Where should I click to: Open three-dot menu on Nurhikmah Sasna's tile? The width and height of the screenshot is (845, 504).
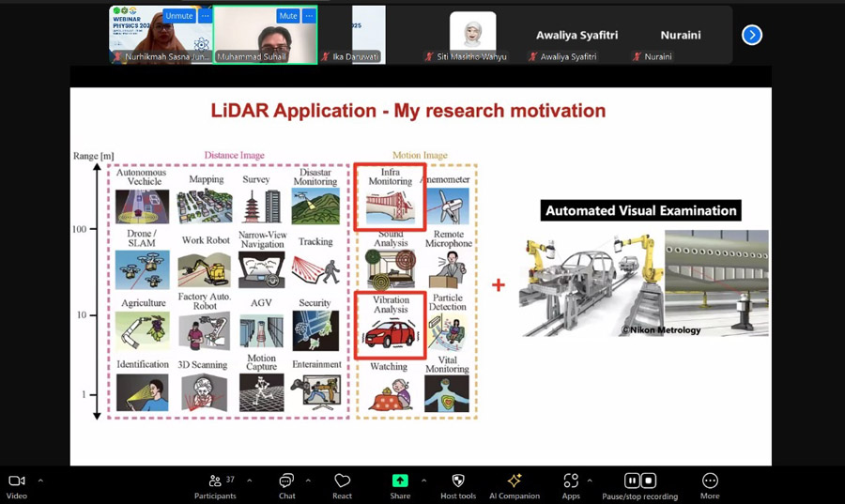[x=205, y=16]
